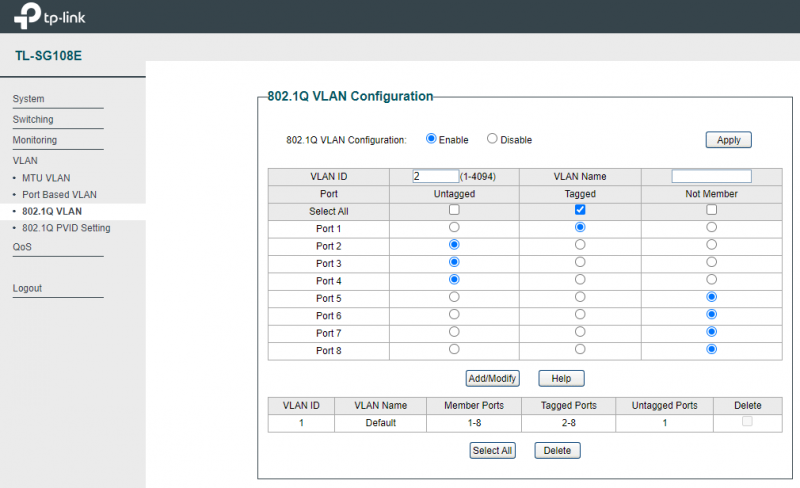Expand the Switching menu section
800x488 pixels.
33,119
